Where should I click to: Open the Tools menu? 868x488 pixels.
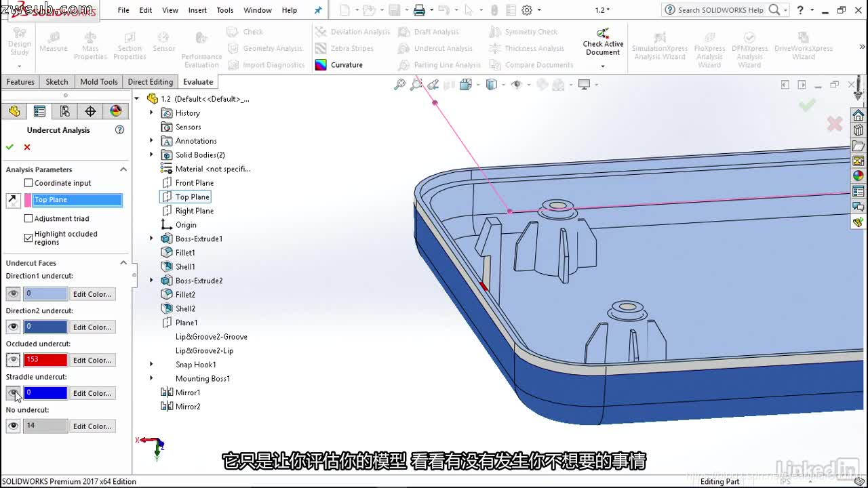[225, 10]
